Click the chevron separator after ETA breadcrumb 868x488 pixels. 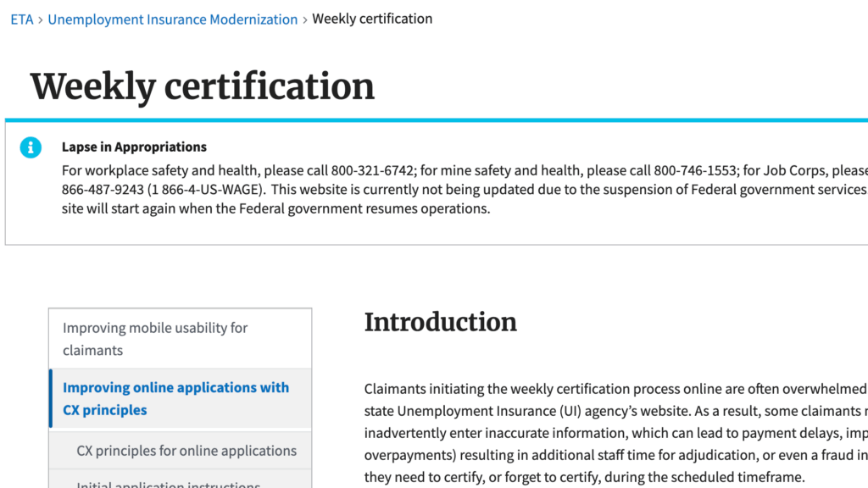[41, 19]
